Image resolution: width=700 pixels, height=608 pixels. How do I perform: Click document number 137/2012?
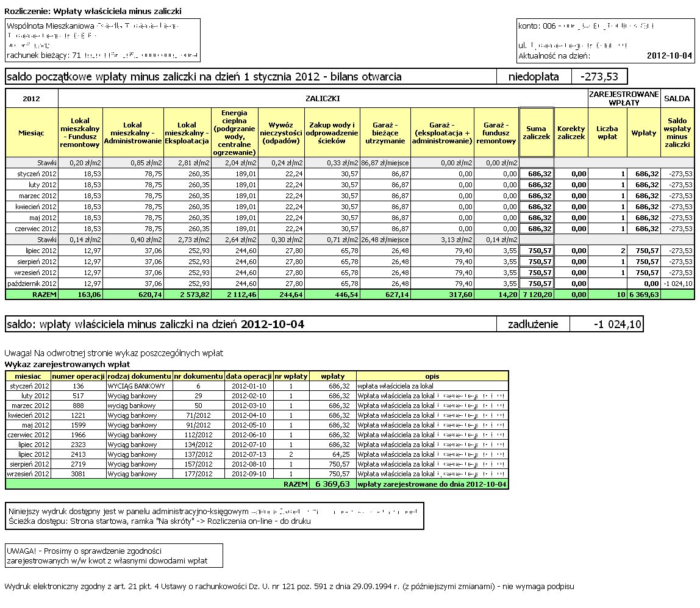(198, 454)
